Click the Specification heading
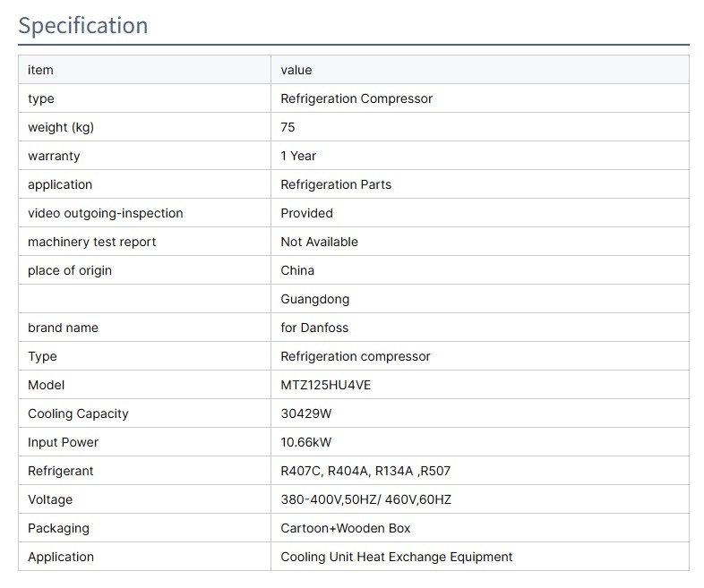704x588 pixels. click(x=83, y=26)
